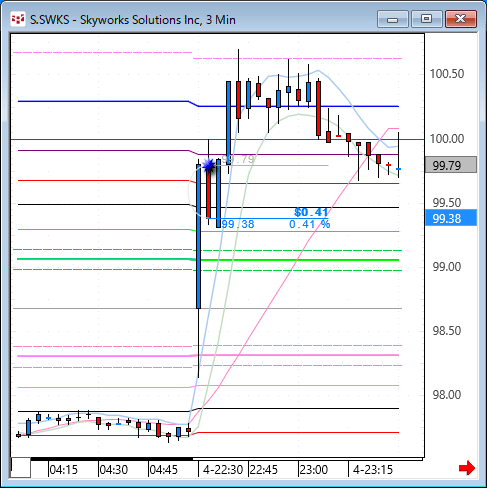487x488 pixels.
Task: Click the 4-22:30 time axis label
Action: click(x=223, y=470)
